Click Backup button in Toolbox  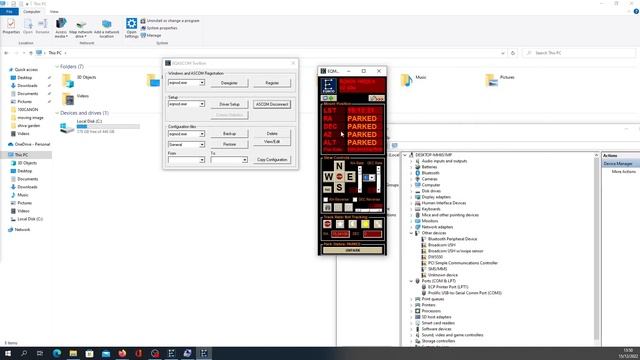click(229, 134)
